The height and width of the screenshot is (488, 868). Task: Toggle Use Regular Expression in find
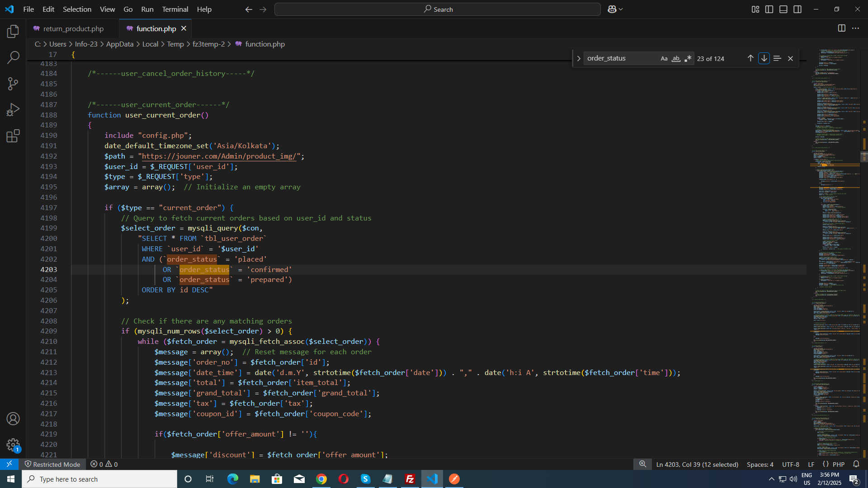tap(688, 58)
